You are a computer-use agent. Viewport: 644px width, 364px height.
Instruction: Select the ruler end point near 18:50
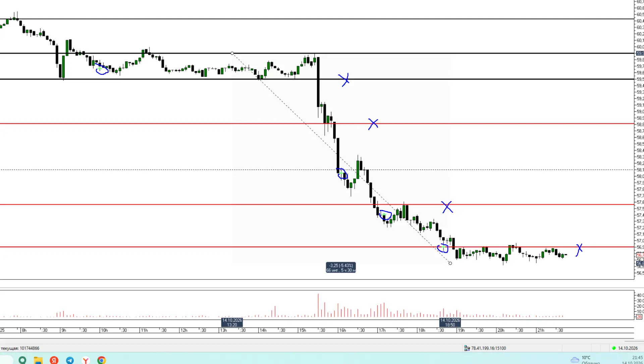click(450, 263)
